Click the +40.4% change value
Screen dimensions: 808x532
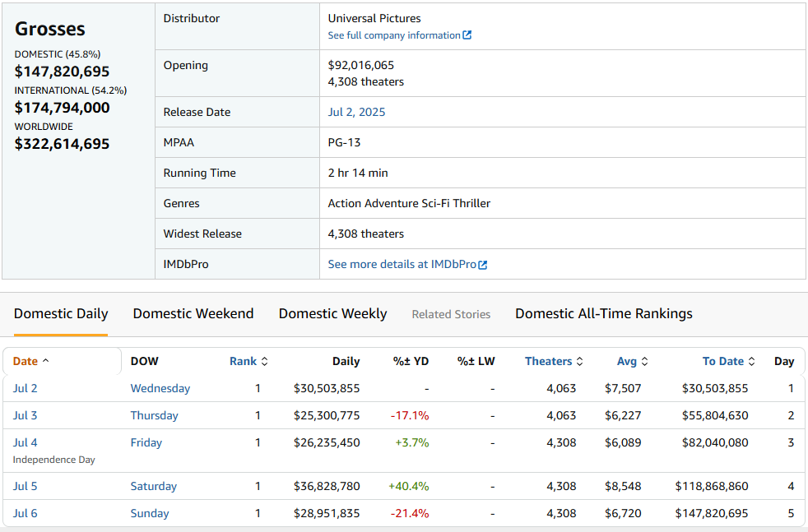409,486
